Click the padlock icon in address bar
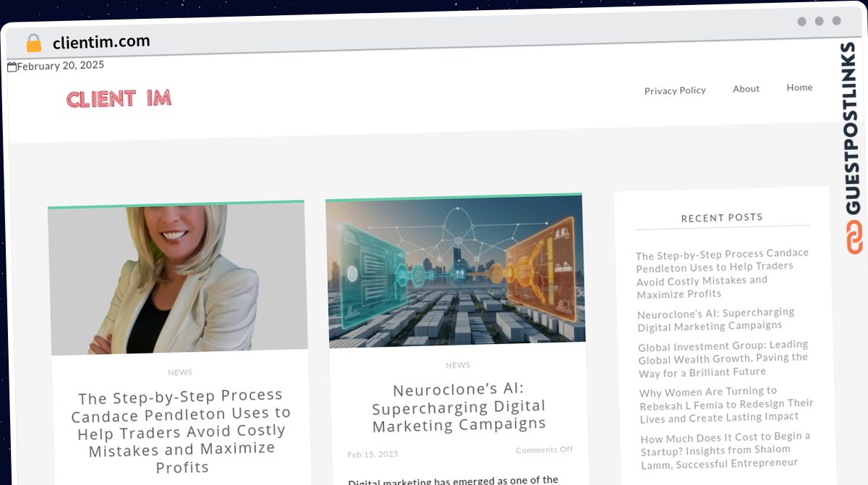868x485 pixels. click(x=33, y=43)
